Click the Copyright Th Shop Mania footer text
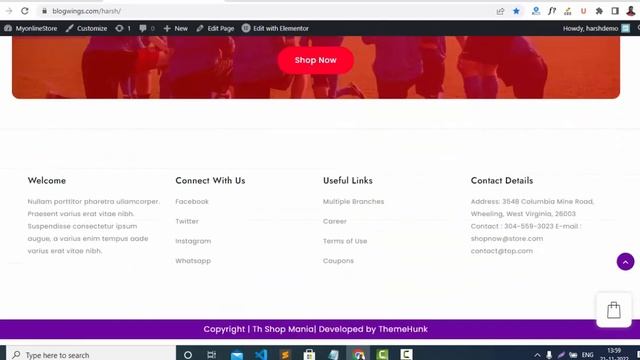Viewport: 640px width, 360px height. (316, 329)
